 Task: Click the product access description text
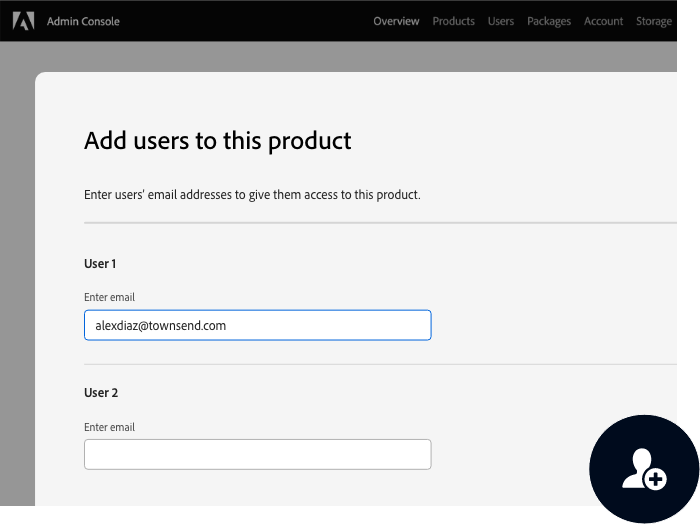(252, 194)
